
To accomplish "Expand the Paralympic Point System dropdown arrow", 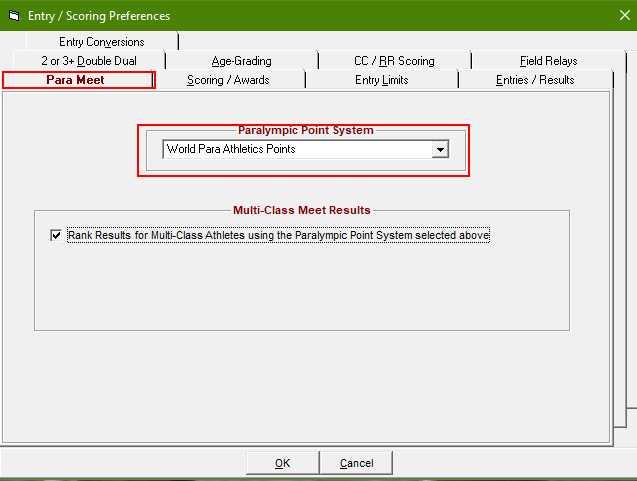I will [439, 150].
